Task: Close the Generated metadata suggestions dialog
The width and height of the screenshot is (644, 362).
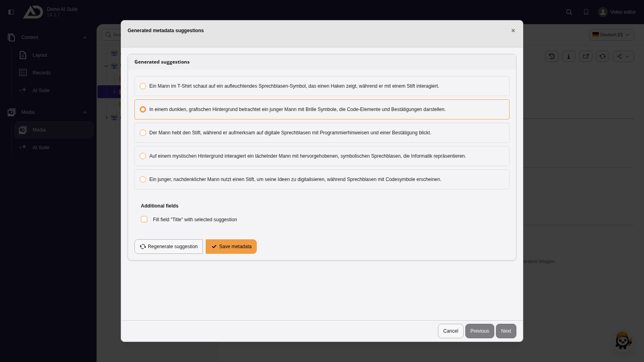Action: coord(513,31)
